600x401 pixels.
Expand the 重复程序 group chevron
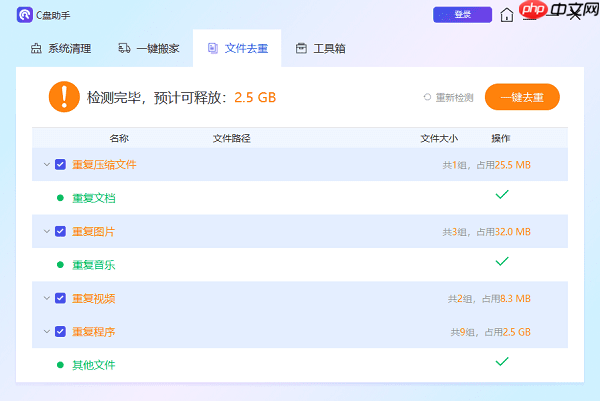click(46, 331)
